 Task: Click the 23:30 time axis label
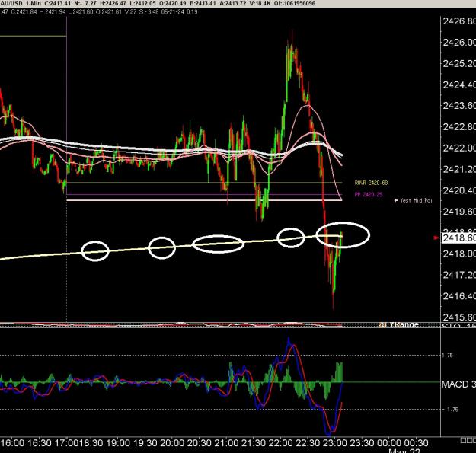click(362, 443)
